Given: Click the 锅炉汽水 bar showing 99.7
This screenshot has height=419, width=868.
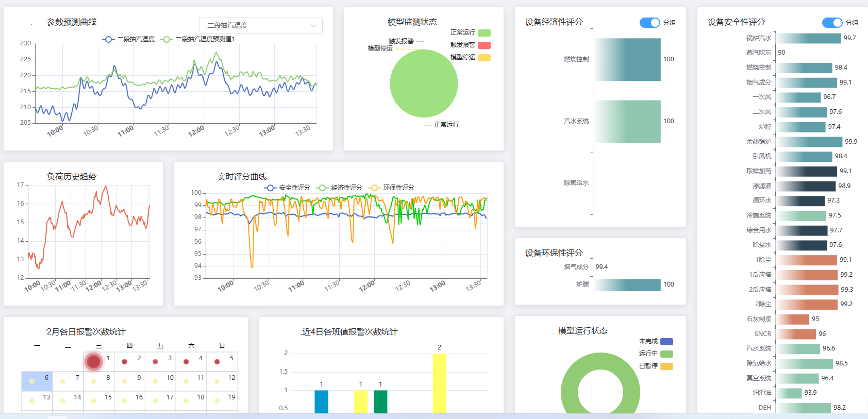Looking at the screenshot, I should (809, 38).
